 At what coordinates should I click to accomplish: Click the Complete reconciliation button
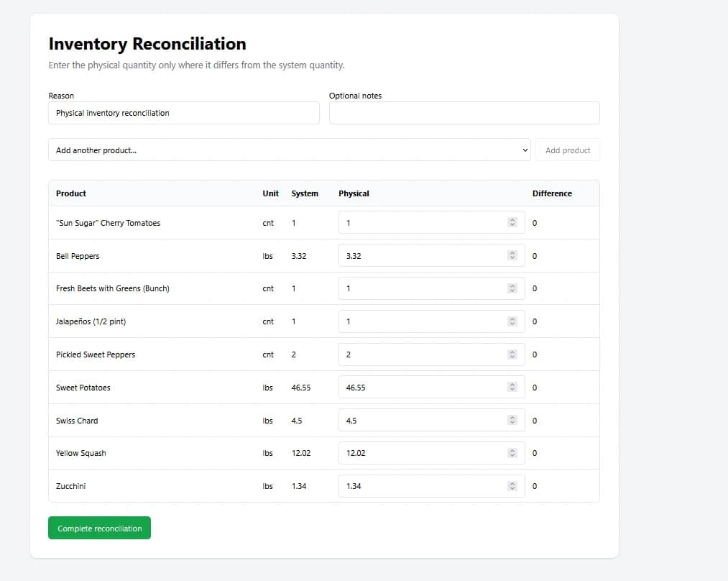coord(99,528)
